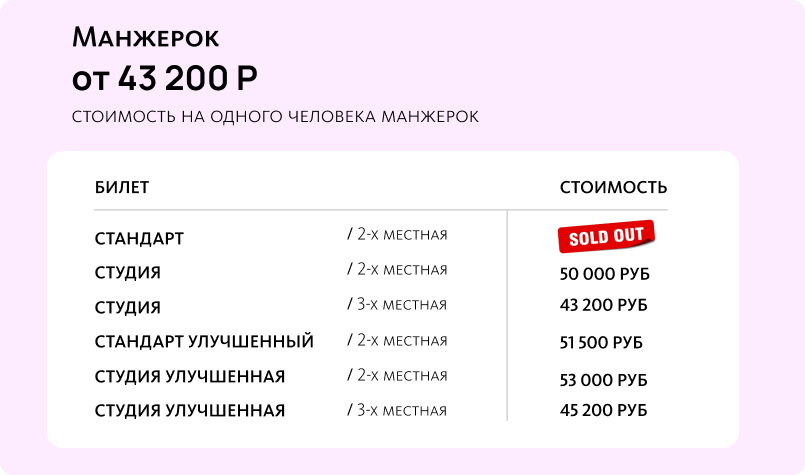Choose the Студия ticket with 3-х местная
This screenshot has height=475, width=805.
click(127, 307)
